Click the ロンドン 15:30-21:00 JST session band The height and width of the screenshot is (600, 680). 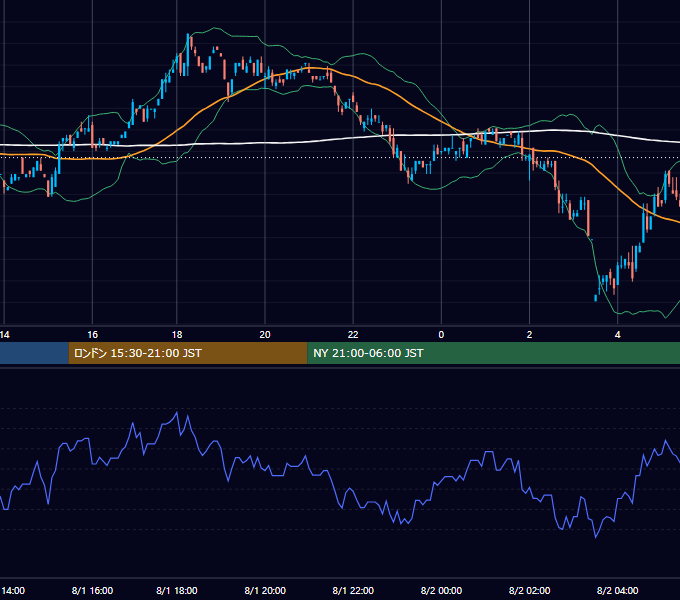tap(188, 353)
